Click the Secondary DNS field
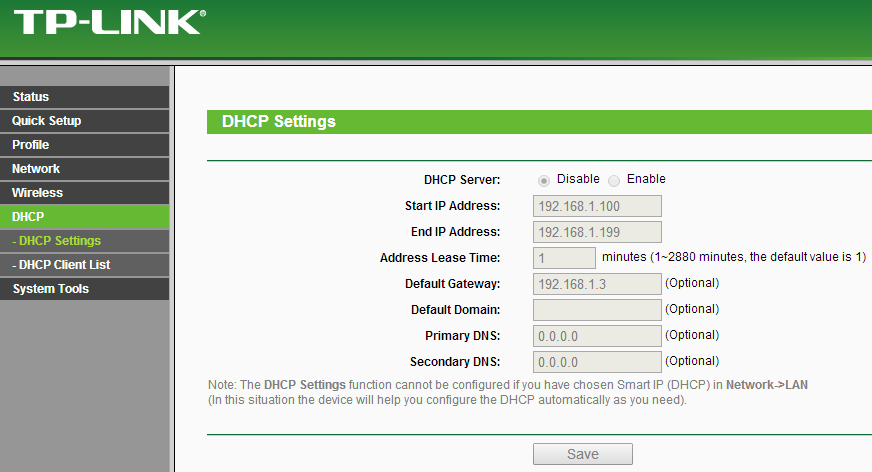Screen dimensions: 872x472 [x=597, y=362]
